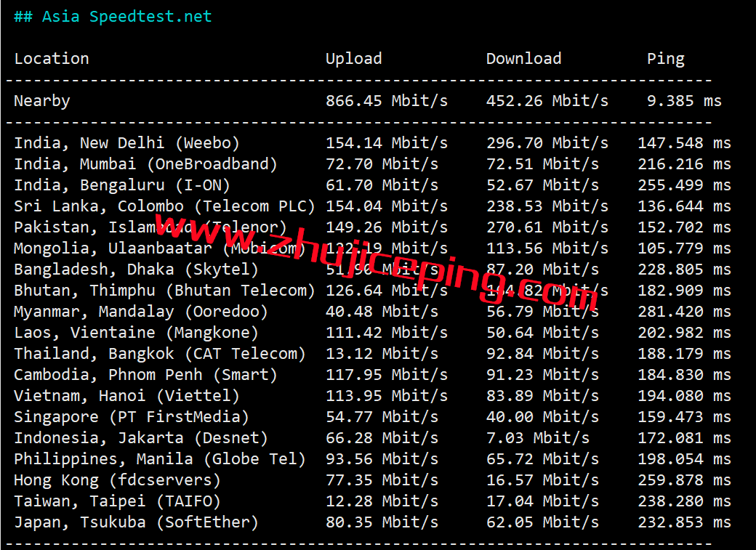Click 'Singapore (PT FirstMedia)' row label

(131, 418)
